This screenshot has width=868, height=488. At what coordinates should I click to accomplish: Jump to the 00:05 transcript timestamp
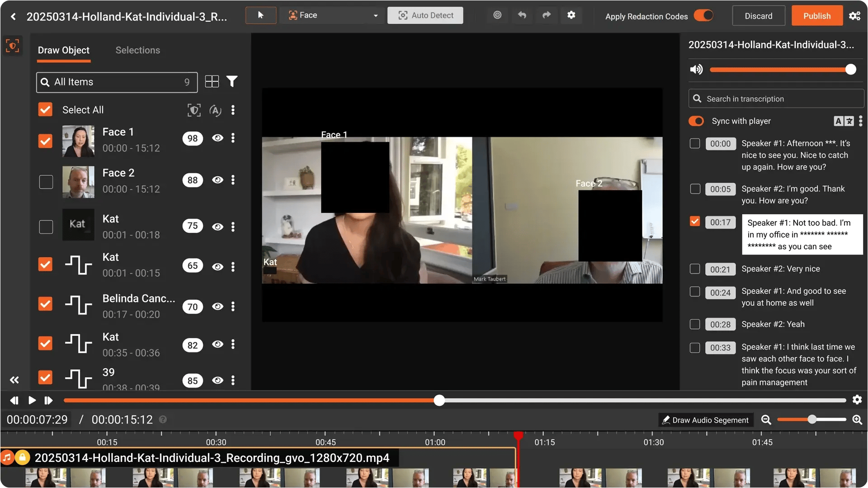[720, 189]
